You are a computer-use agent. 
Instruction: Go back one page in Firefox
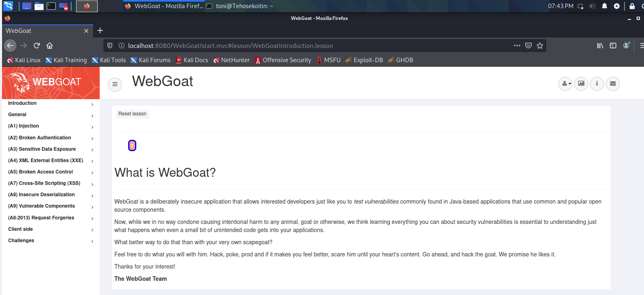click(x=11, y=46)
